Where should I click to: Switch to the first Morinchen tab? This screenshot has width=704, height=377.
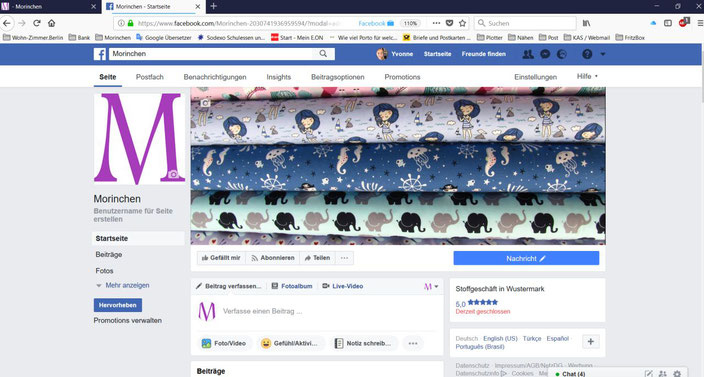tap(48, 7)
